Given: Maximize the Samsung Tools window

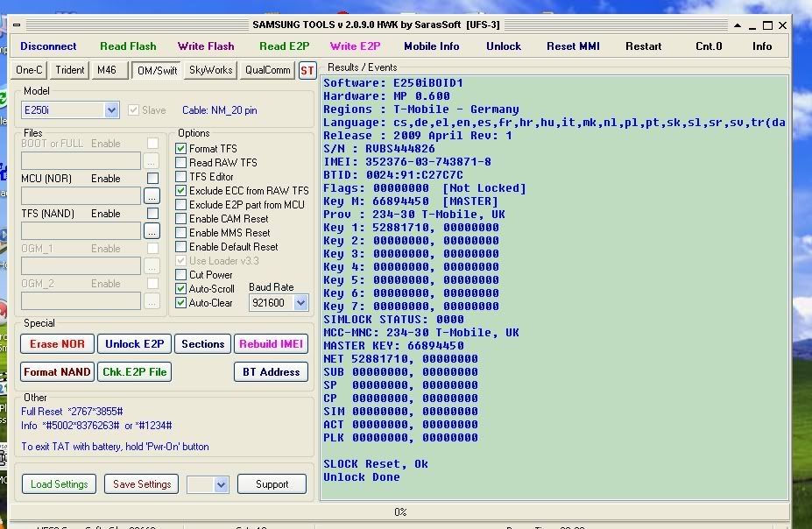Looking at the screenshot, I should coord(767,25).
